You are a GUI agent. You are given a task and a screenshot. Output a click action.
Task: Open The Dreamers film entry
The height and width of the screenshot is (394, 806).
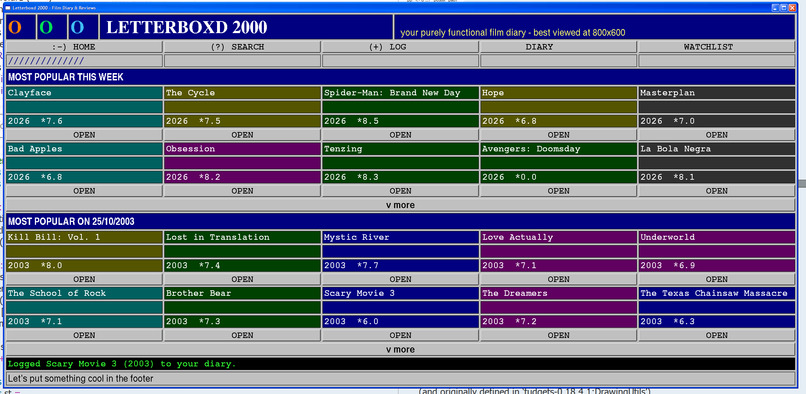point(558,335)
